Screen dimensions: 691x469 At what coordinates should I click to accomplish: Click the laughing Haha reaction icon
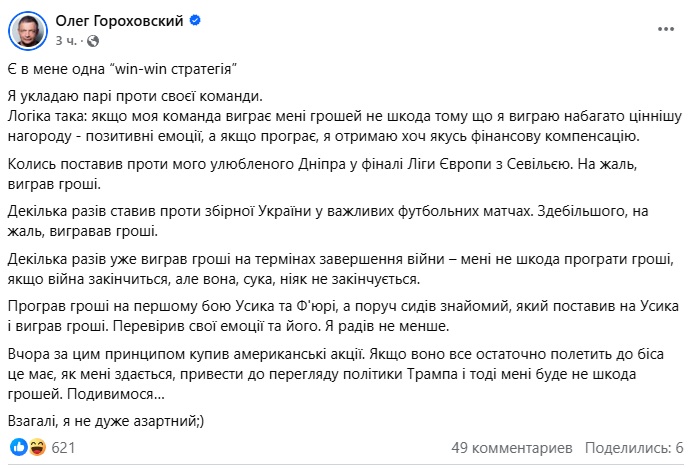[38, 447]
